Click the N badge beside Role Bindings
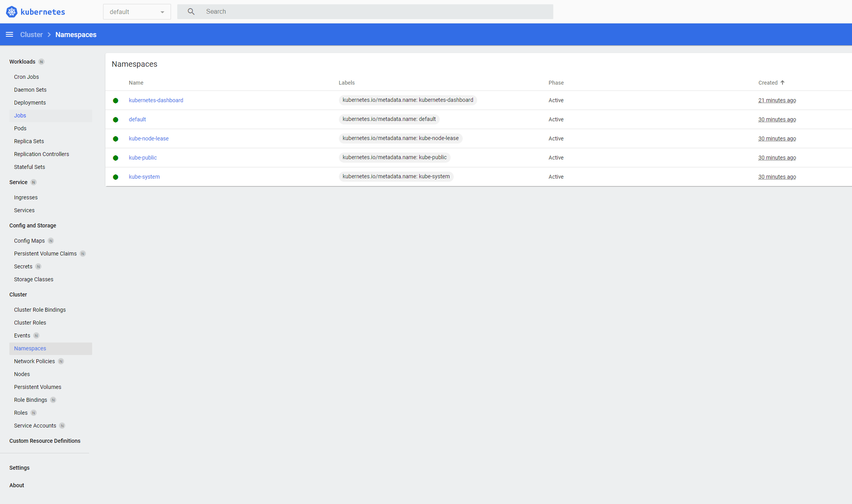The height and width of the screenshot is (504, 852). pos(53,400)
